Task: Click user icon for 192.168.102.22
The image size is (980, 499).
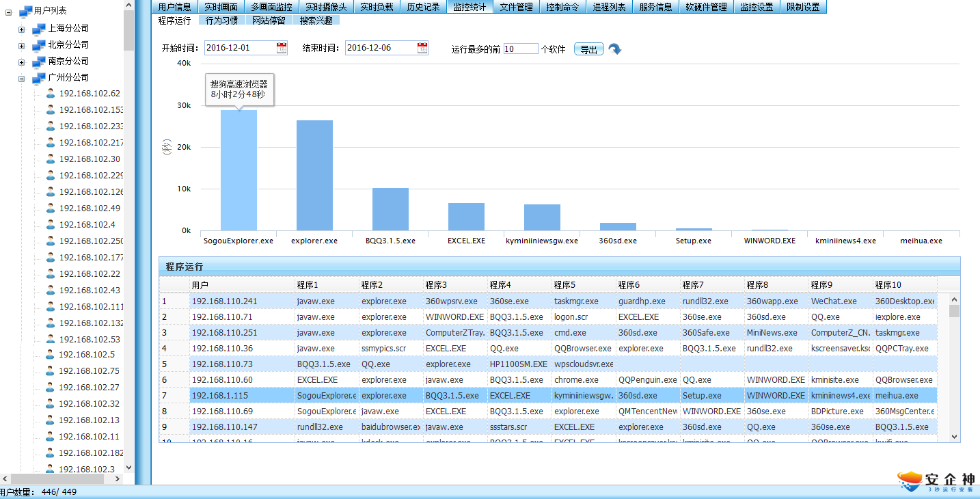Action: coord(51,273)
